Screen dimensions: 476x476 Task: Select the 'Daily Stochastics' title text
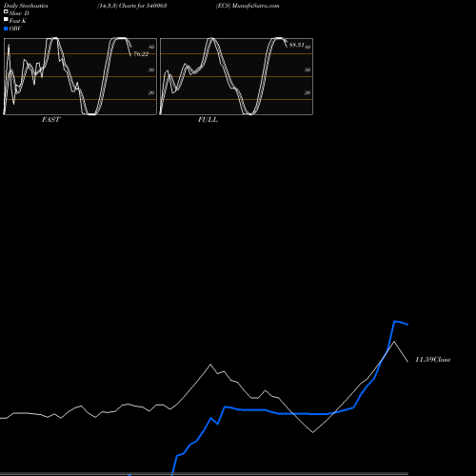(x=26, y=6)
